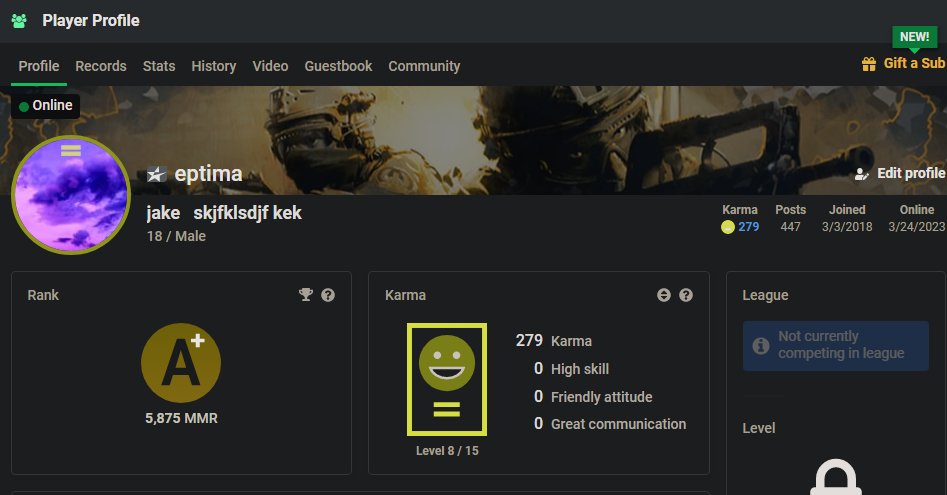Screen dimensions: 947x495
Task: Open the Guestbook tab
Action: click(338, 66)
